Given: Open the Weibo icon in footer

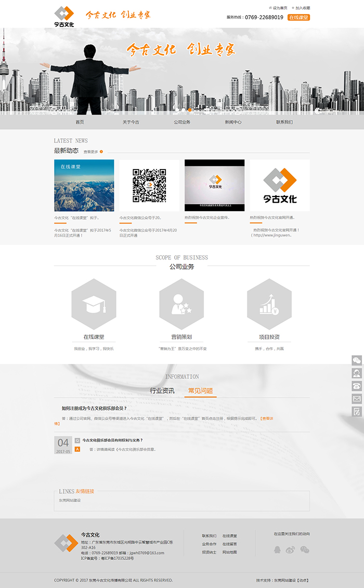Looking at the screenshot, I should (291, 549).
